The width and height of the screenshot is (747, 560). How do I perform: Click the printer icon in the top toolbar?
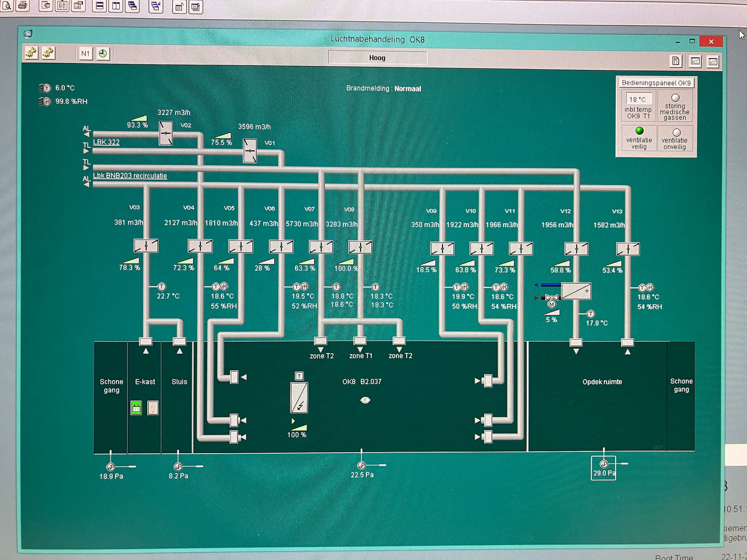click(x=22, y=6)
